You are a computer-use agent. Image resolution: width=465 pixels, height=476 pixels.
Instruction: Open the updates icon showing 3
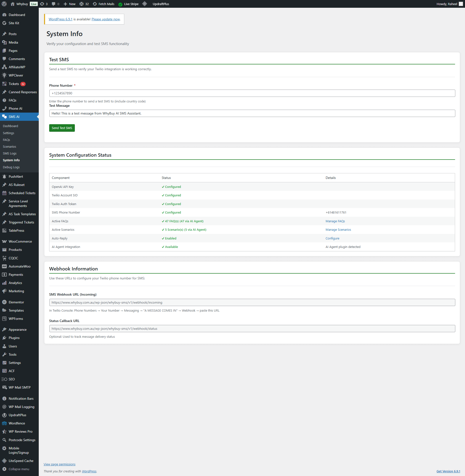[43, 4]
